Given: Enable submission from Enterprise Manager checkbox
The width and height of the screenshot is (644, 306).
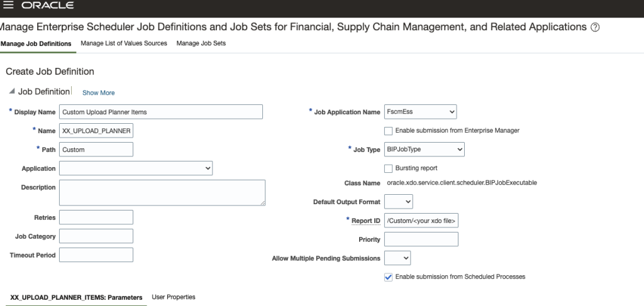Looking at the screenshot, I should pos(388,131).
